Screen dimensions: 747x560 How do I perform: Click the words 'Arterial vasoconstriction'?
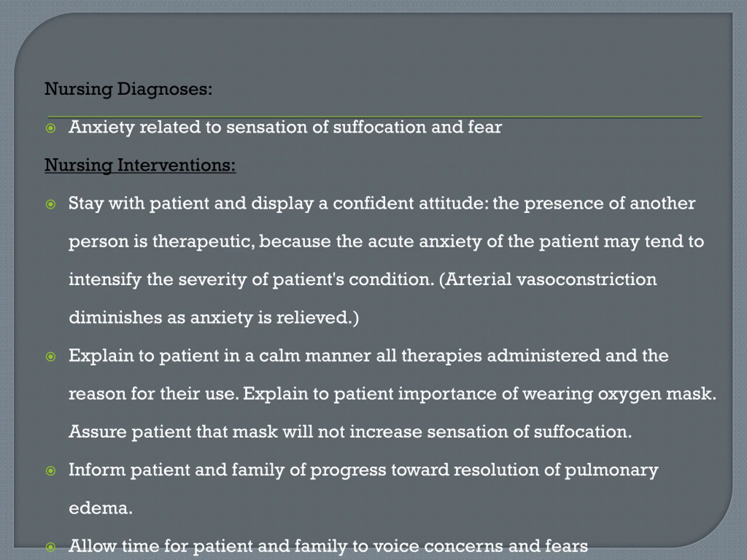tap(551, 280)
